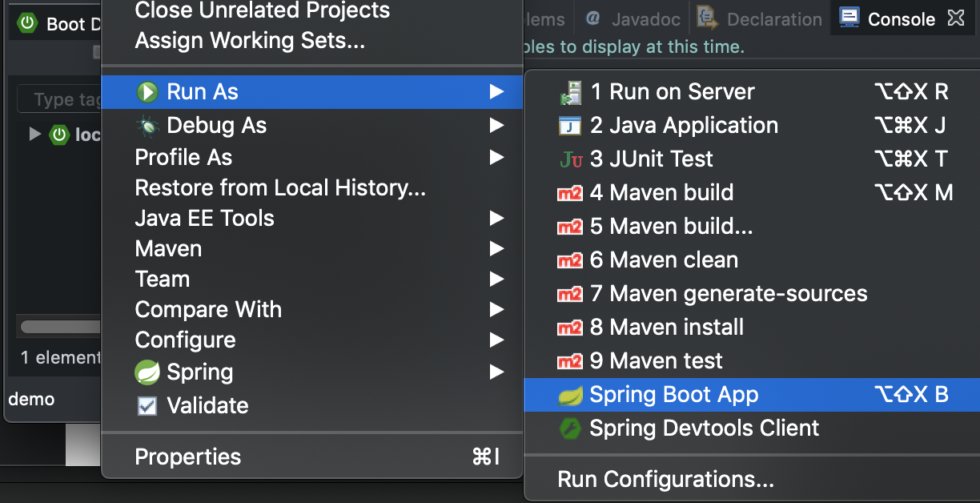The width and height of the screenshot is (980, 503).
Task: Open the Maven submenu arrow
Action: coord(497,249)
